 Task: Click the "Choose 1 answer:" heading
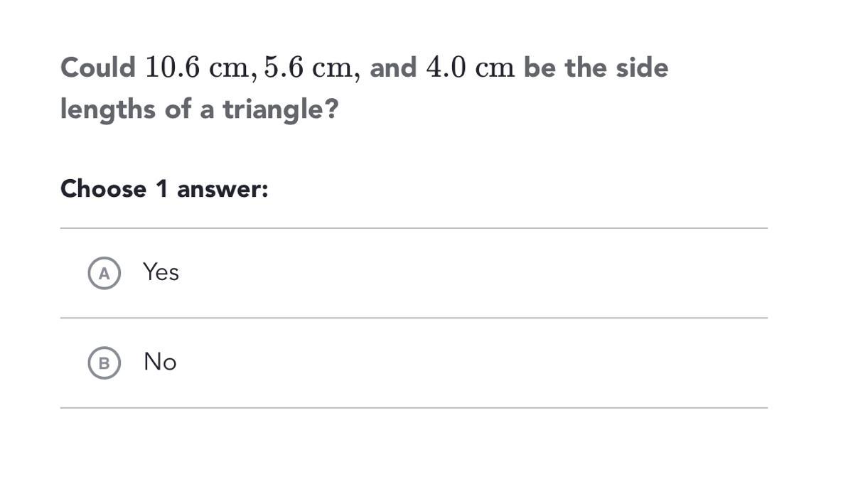[x=164, y=189]
